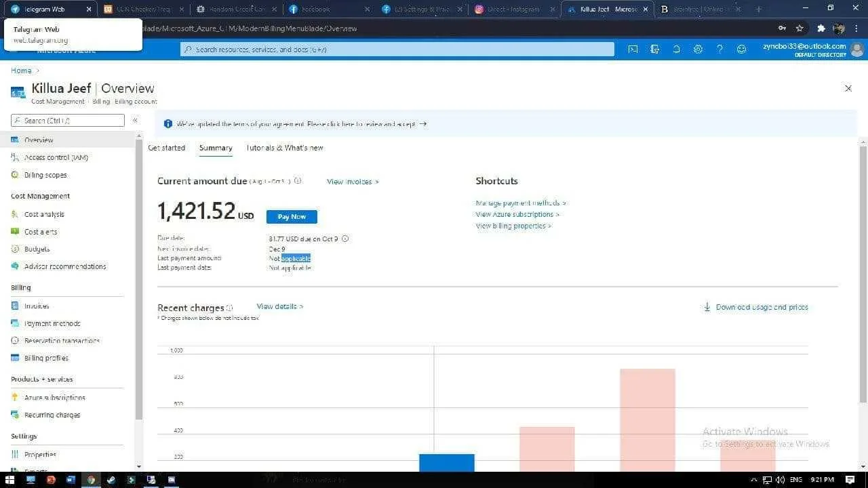Close the Telegram Web browser tab
The height and width of the screenshot is (488, 868).
[x=90, y=9]
